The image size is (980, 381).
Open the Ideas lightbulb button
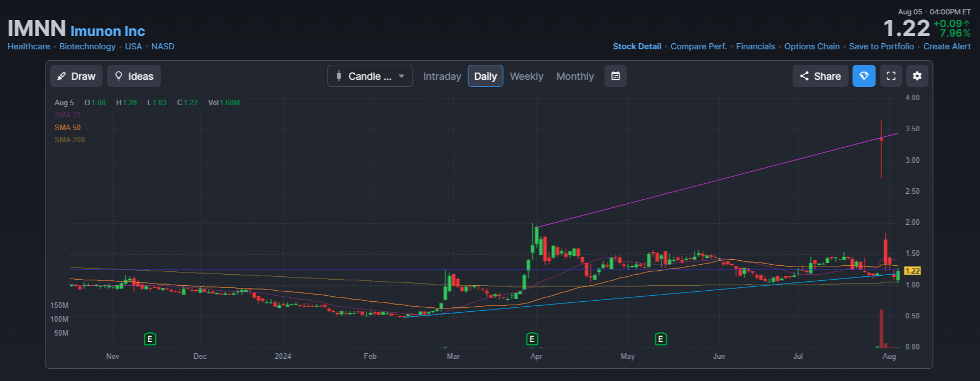[x=134, y=76]
